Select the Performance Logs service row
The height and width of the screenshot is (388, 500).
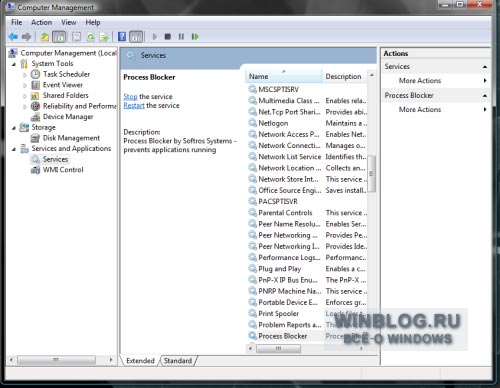307,257
